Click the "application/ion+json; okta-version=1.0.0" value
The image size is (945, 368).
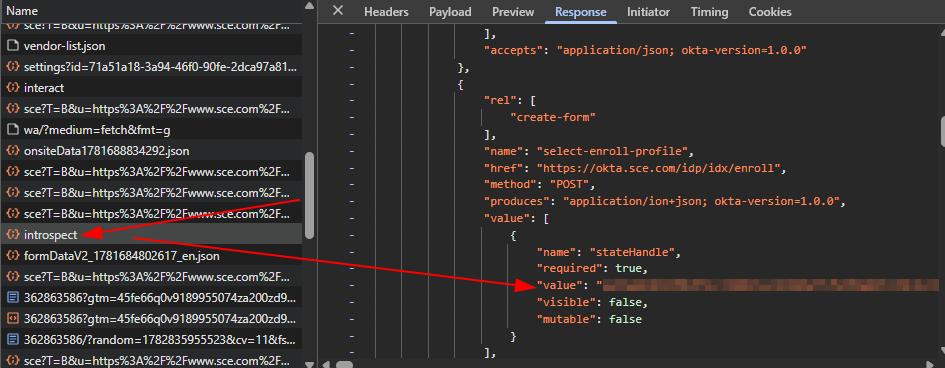(x=702, y=202)
